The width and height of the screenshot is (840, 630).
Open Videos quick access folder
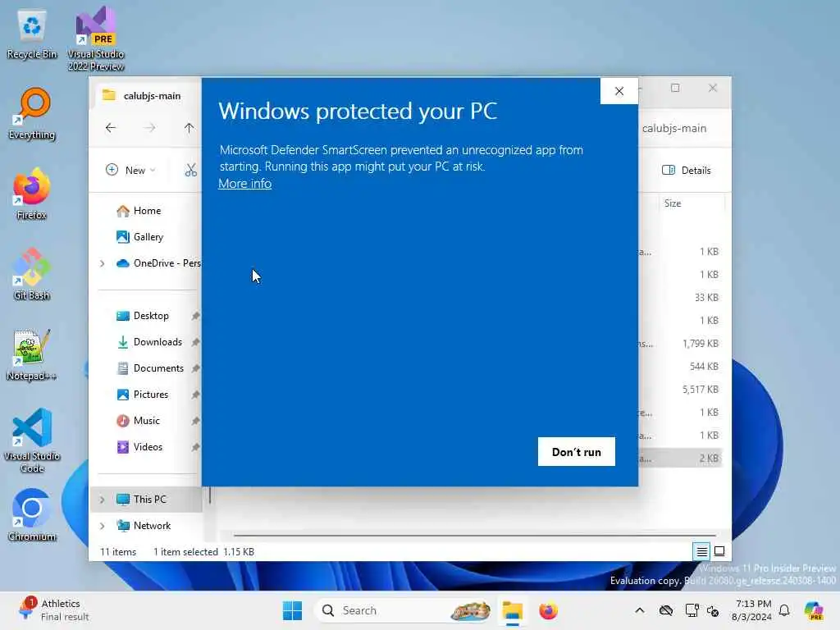[139, 447]
